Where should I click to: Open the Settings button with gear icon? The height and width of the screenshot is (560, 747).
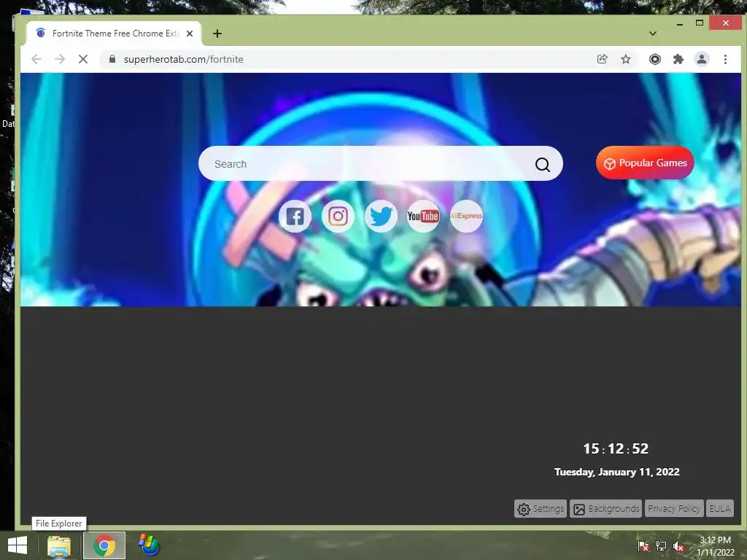click(x=541, y=508)
